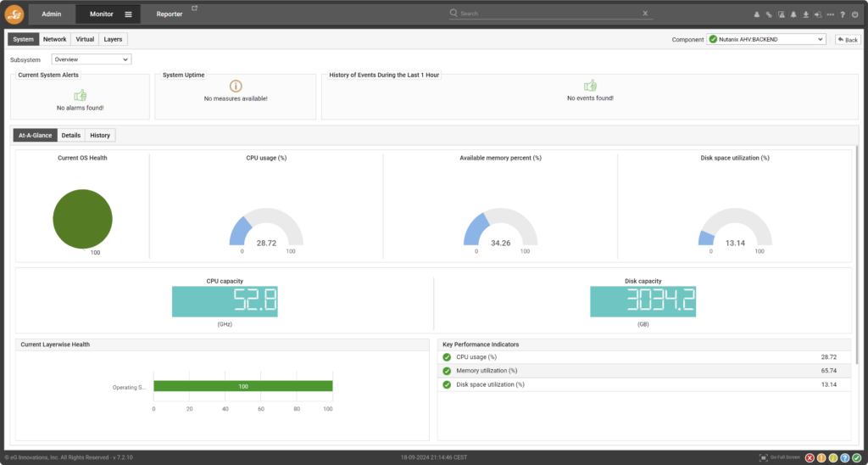Click the Go Full Screen icon
The width and height of the screenshot is (868, 465).
coord(764,458)
